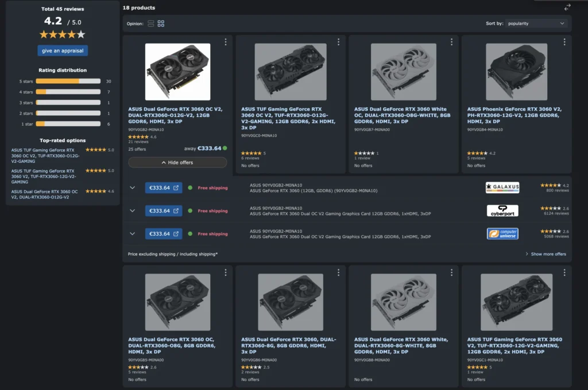Click ASUS TUF Gaming RTX 3060 V2 bottom thumbnail

pyautogui.click(x=516, y=302)
